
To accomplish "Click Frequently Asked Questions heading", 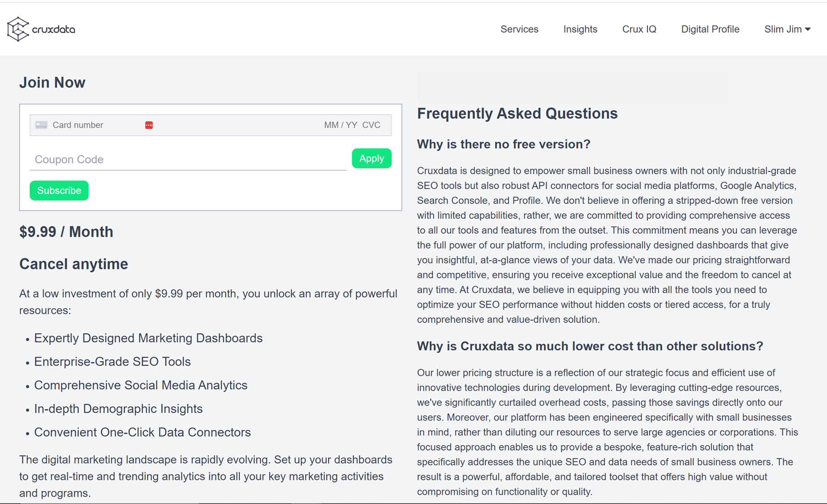I will coord(517,113).
